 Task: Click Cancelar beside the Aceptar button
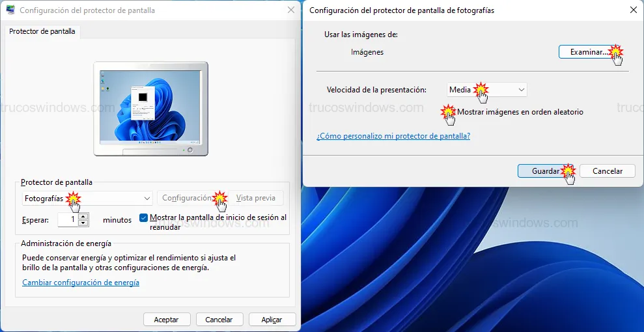pos(219,320)
